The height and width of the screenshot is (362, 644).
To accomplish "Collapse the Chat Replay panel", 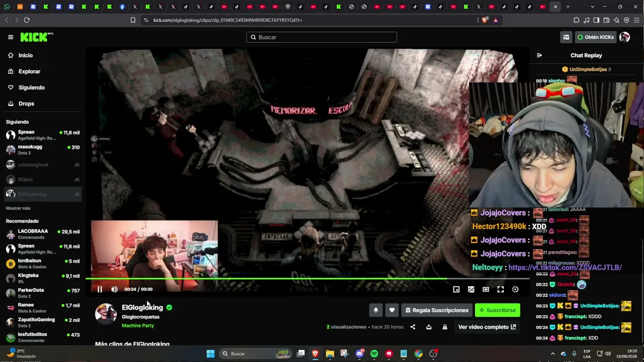I will tap(539, 55).
